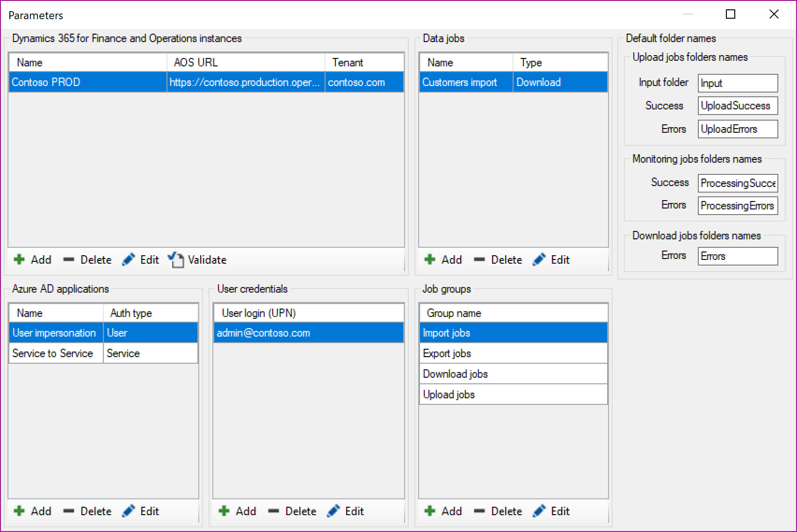This screenshot has height=532, width=797.
Task: Select the Upload jobs group
Action: 514,395
